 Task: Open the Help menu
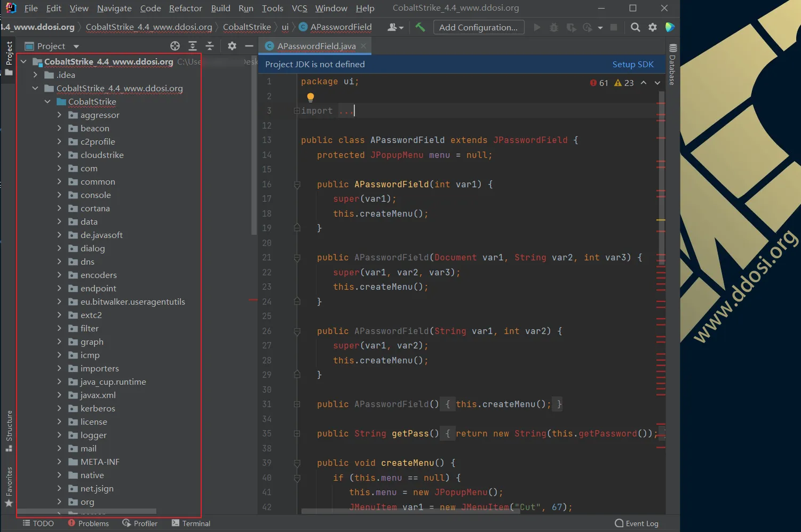(x=365, y=8)
